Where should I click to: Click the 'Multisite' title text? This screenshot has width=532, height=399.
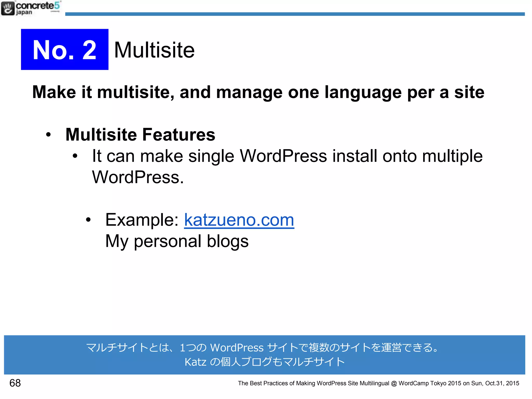point(154,50)
